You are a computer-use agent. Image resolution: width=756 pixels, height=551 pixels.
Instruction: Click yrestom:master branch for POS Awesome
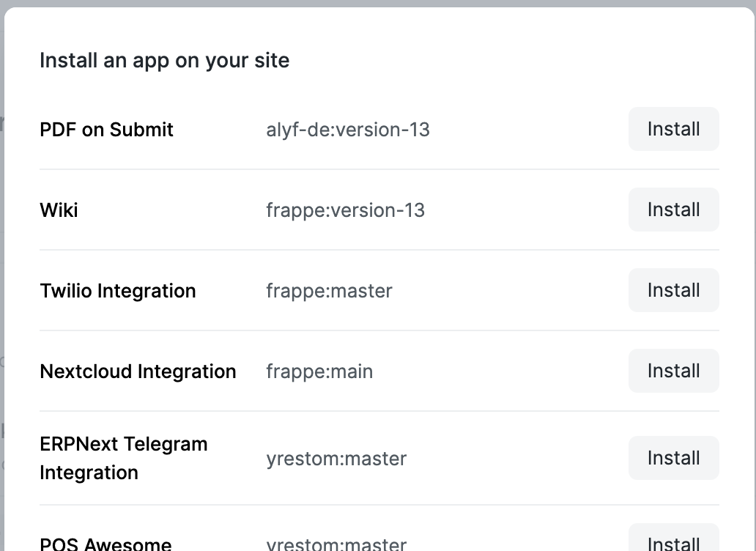(336, 544)
